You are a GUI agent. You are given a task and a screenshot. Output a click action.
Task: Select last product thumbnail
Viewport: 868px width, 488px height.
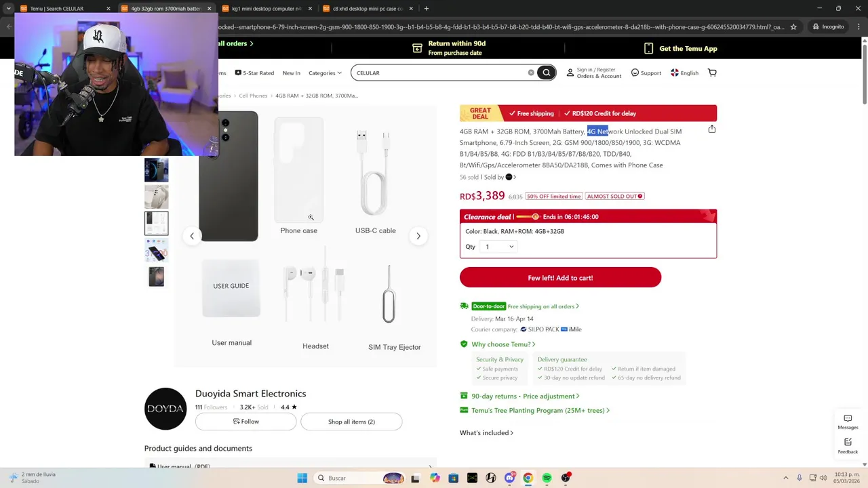[x=156, y=276]
